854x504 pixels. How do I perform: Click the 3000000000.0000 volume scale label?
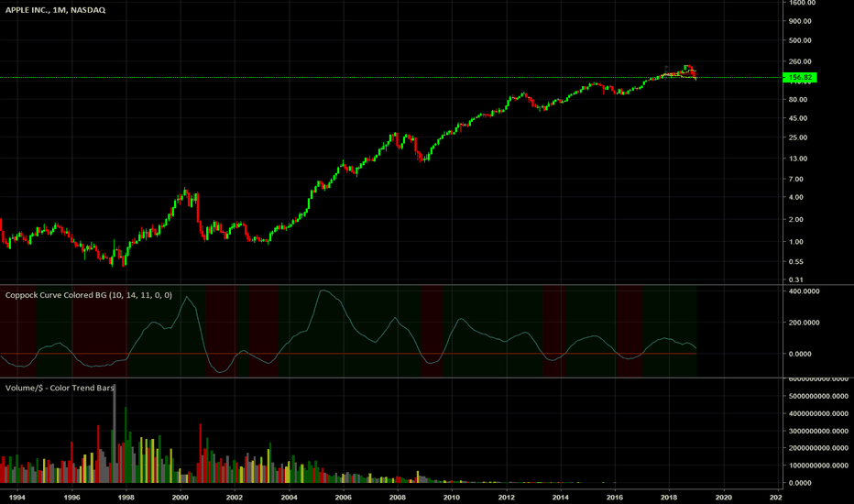818,431
